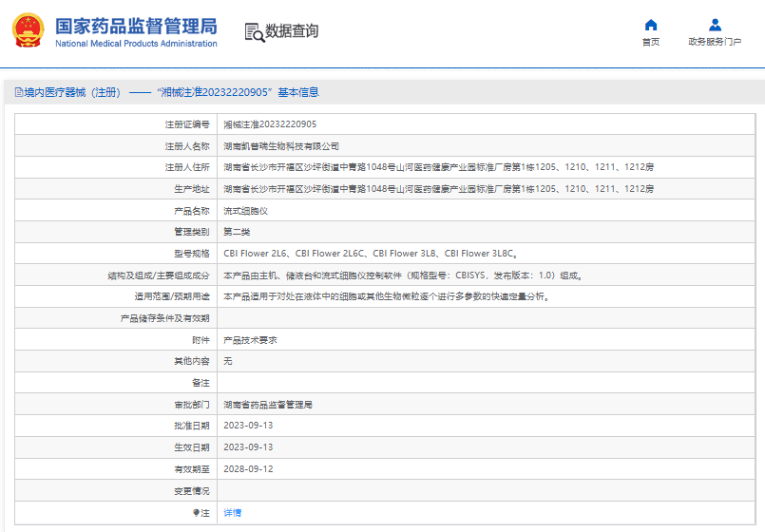Click the 审批部门 label

click(192, 405)
